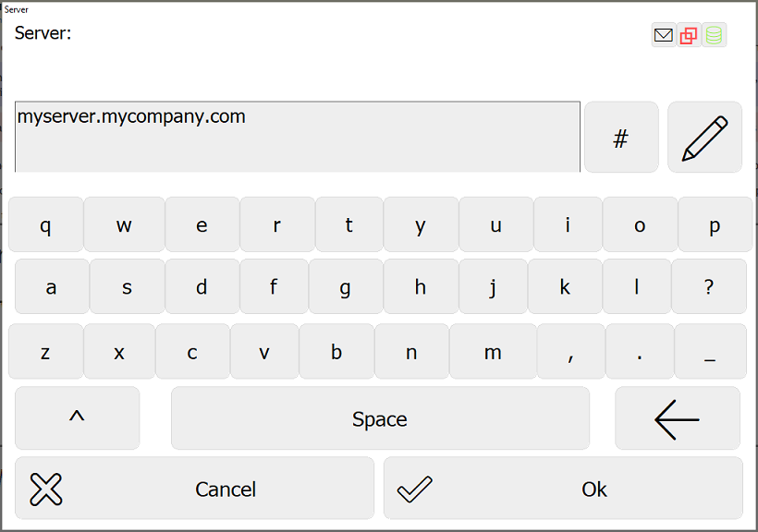The height and width of the screenshot is (532, 758).
Task: Switch to the # symbols keyboard
Action: click(621, 137)
